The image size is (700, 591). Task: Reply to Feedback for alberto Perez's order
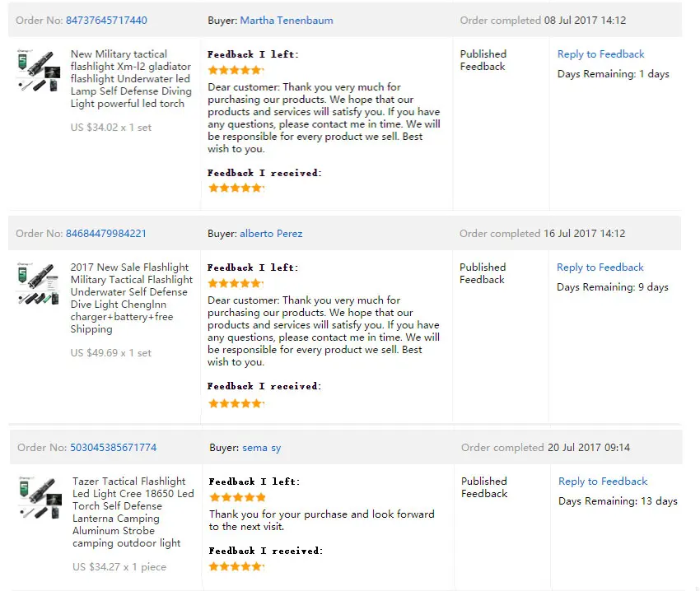[600, 268]
